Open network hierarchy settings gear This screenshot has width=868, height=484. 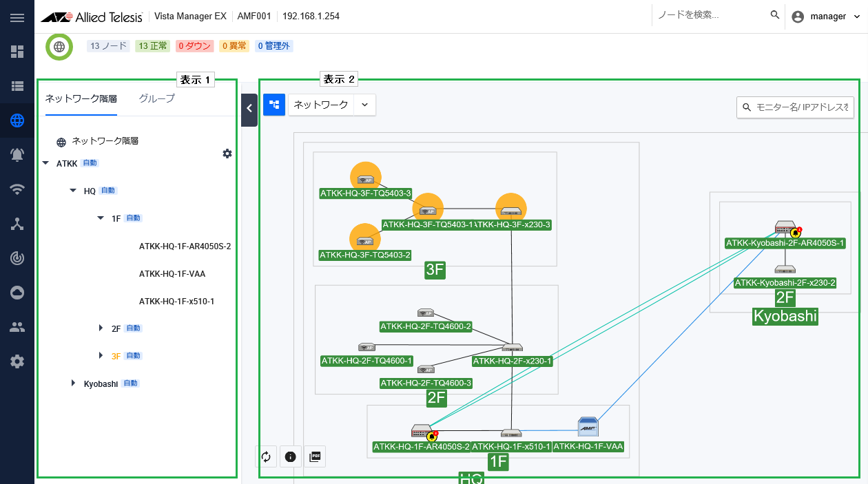[x=227, y=154]
